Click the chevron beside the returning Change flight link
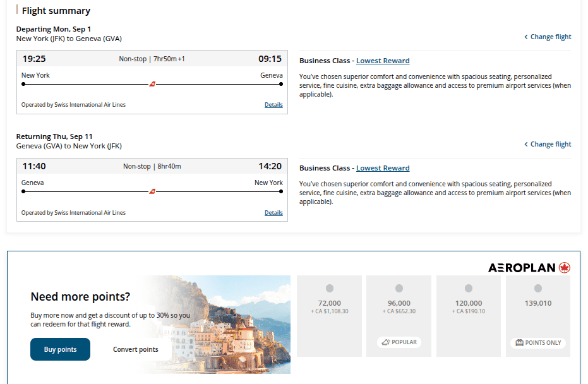 525,144
